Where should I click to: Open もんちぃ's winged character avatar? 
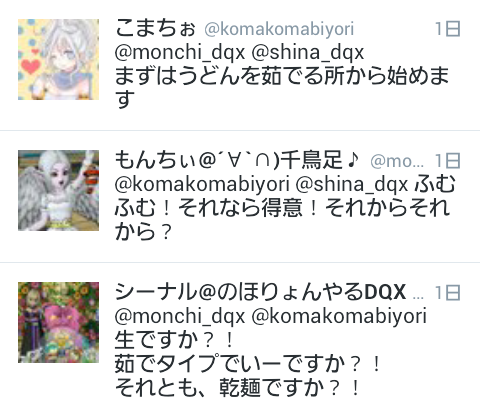[58, 190]
